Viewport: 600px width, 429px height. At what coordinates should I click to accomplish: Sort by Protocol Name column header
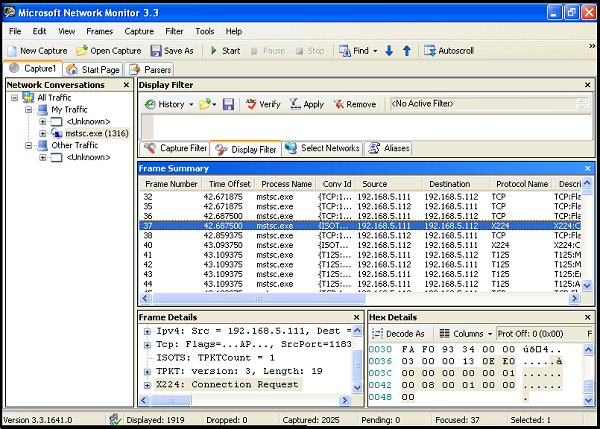[x=522, y=184]
